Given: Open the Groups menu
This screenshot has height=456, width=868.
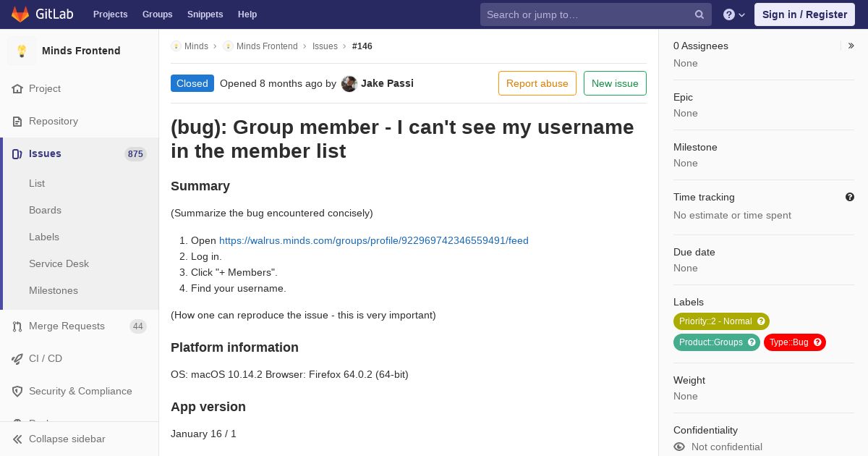Looking at the screenshot, I should 158,14.
